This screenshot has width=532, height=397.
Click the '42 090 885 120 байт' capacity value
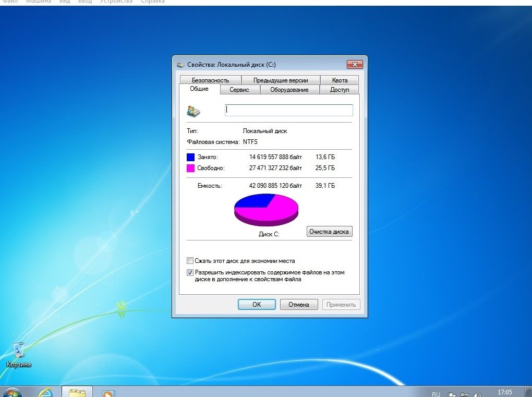(x=275, y=186)
